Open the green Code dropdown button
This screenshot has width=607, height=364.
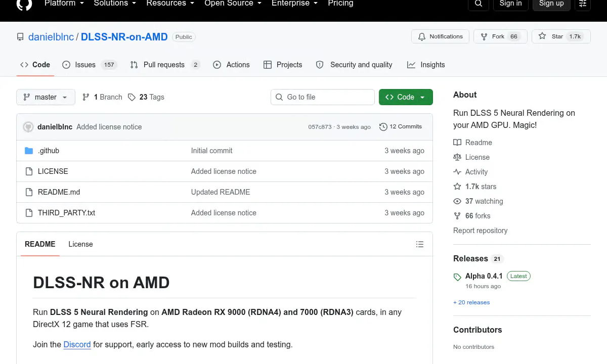click(406, 97)
